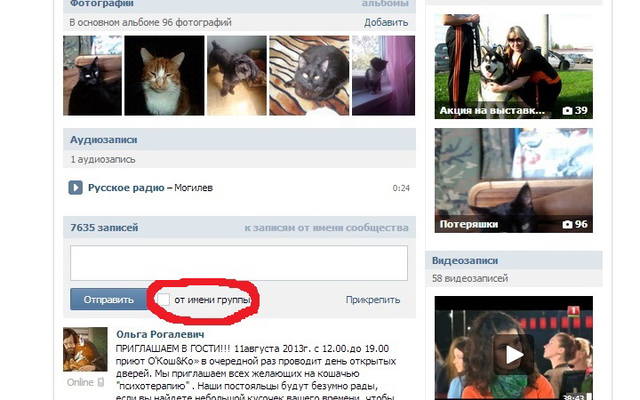Open the orange and white cat photo

(164, 76)
